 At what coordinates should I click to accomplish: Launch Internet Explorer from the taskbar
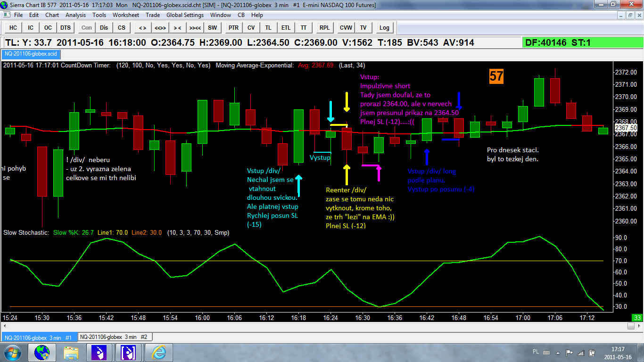[159, 353]
